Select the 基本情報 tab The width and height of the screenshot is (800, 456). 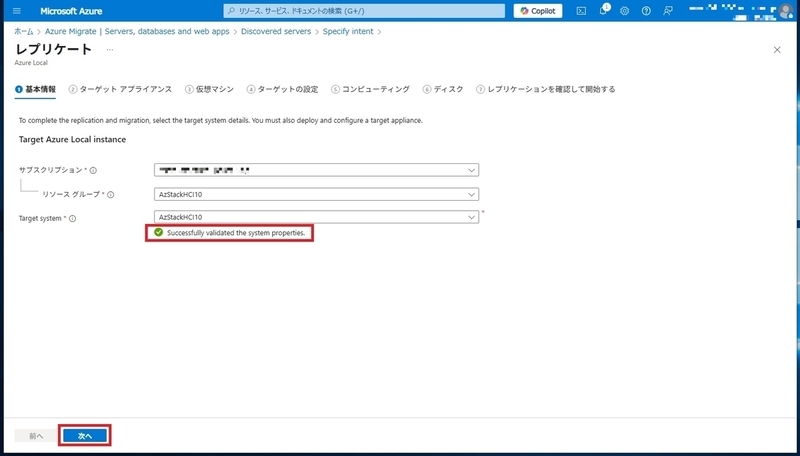pyautogui.click(x=35, y=89)
